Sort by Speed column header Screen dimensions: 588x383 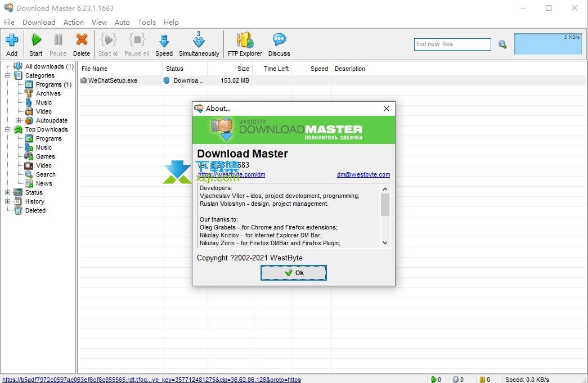312,69
